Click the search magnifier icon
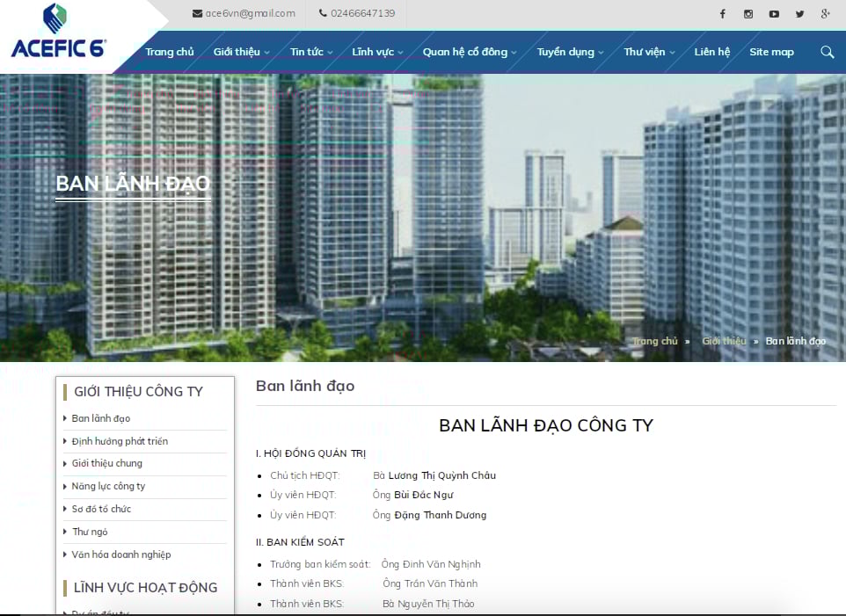Viewport: 846px width, 616px height. point(827,52)
